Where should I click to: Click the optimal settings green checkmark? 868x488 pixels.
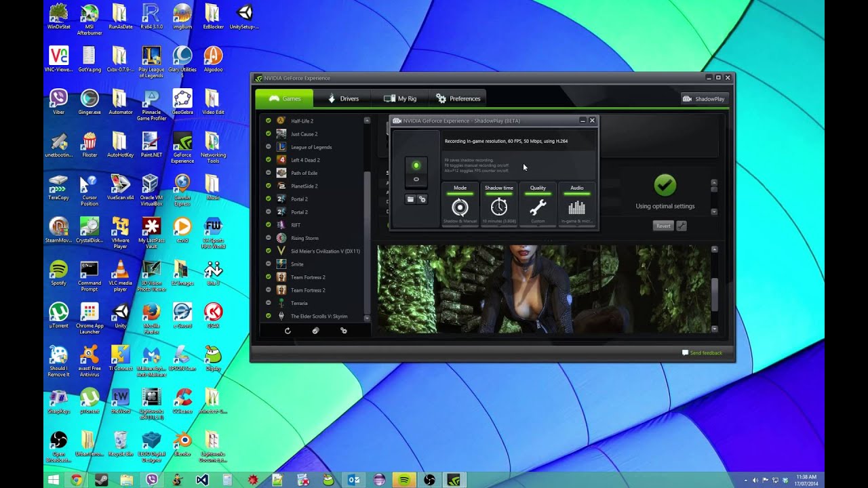coord(665,185)
